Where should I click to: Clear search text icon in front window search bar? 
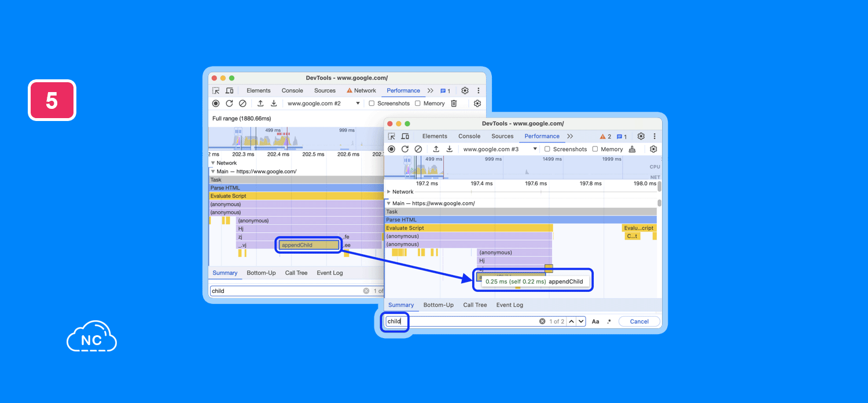tap(542, 321)
